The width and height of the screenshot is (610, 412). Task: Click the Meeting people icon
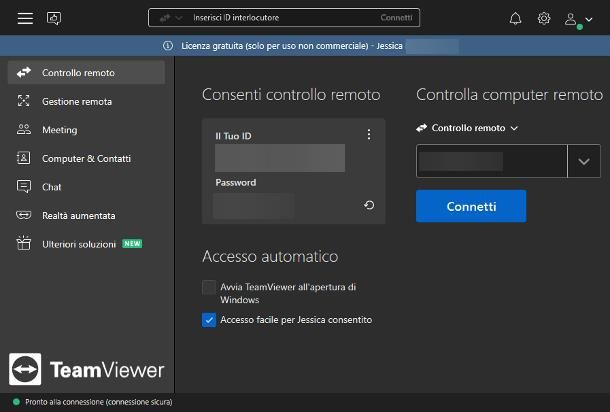pyautogui.click(x=24, y=129)
